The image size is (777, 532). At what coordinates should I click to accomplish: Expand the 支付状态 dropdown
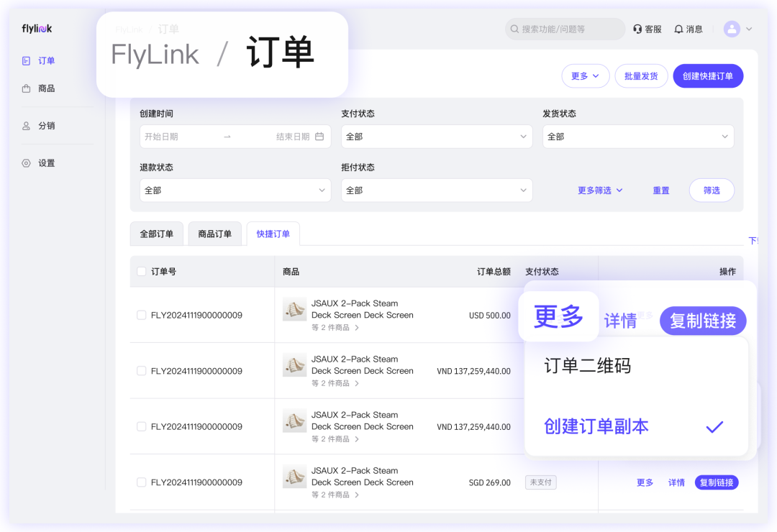[436, 137]
